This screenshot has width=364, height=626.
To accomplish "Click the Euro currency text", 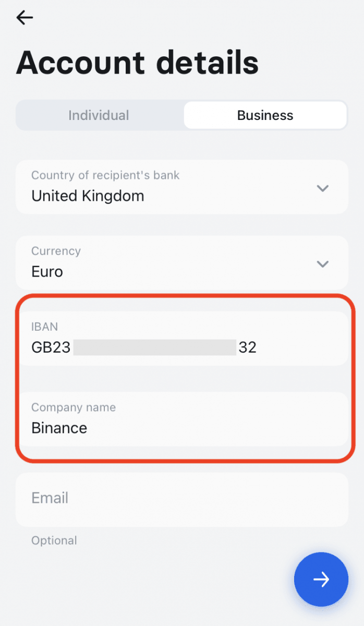I will tap(47, 271).
